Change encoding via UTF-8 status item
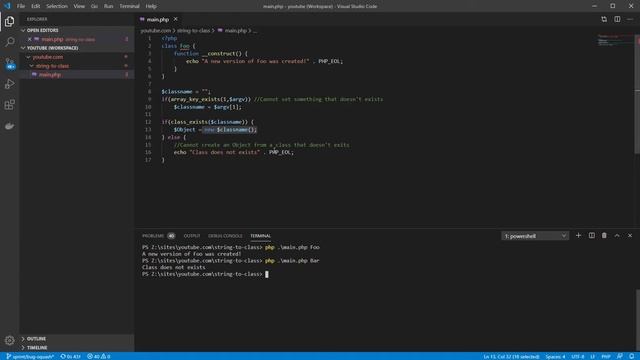 pyautogui.click(x=578, y=356)
